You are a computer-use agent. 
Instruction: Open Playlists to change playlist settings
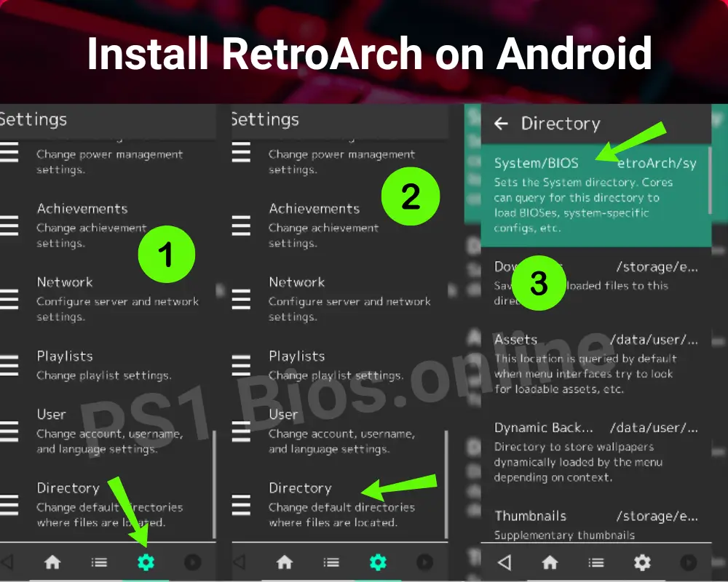[64, 356]
